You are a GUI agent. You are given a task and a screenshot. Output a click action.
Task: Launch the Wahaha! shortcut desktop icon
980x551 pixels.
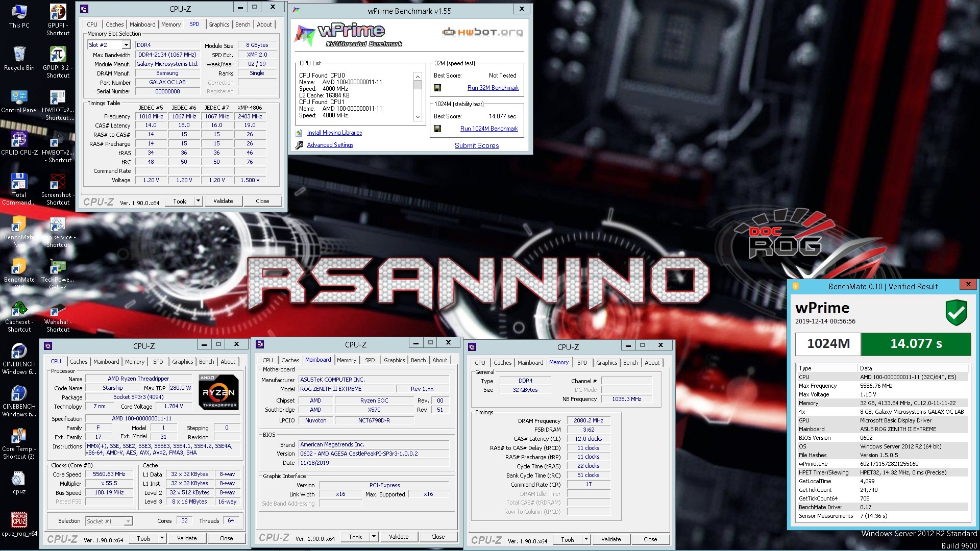58,316
